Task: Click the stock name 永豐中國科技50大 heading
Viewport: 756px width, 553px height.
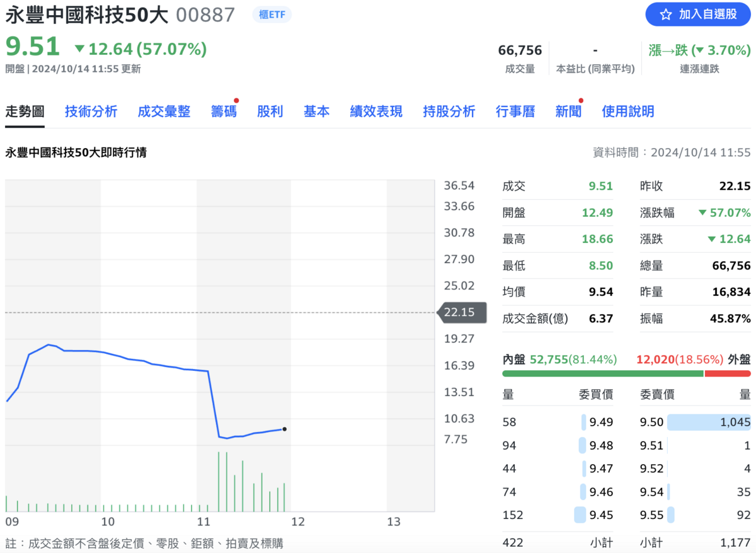Action: 87,15
